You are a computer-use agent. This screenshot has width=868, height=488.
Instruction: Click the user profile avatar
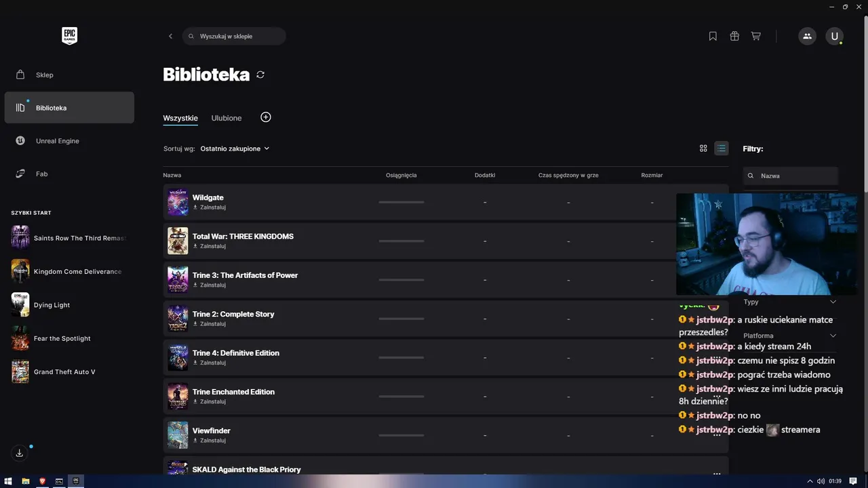point(834,36)
